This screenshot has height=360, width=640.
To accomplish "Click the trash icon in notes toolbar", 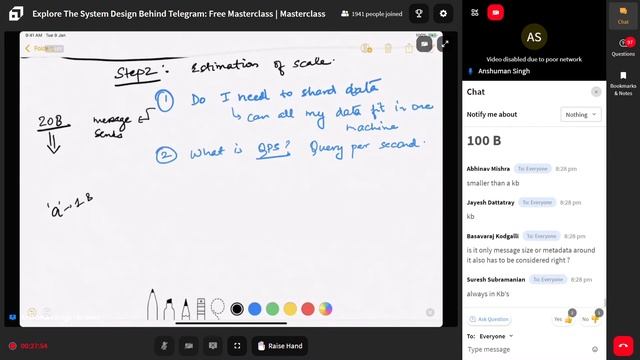I will pos(388,49).
